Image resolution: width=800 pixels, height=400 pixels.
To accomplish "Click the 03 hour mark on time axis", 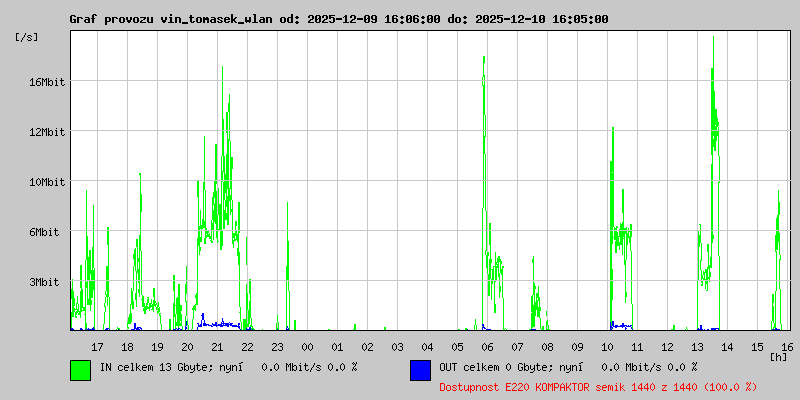I will pos(397,347).
